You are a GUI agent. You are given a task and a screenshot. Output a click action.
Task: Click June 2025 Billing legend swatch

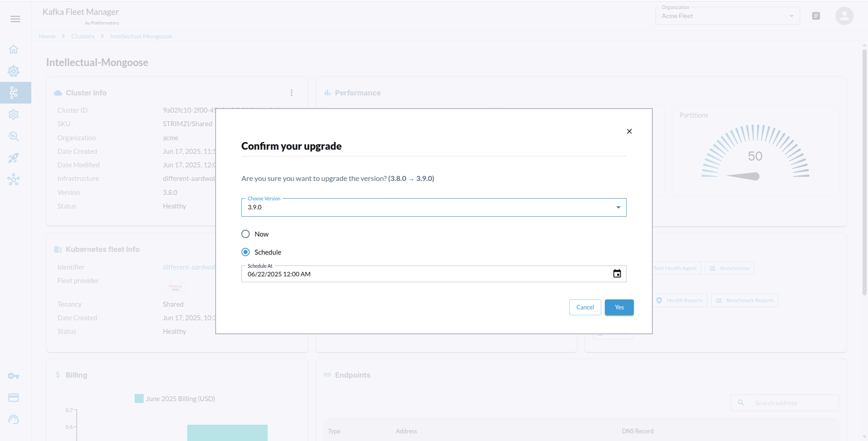[x=139, y=398]
